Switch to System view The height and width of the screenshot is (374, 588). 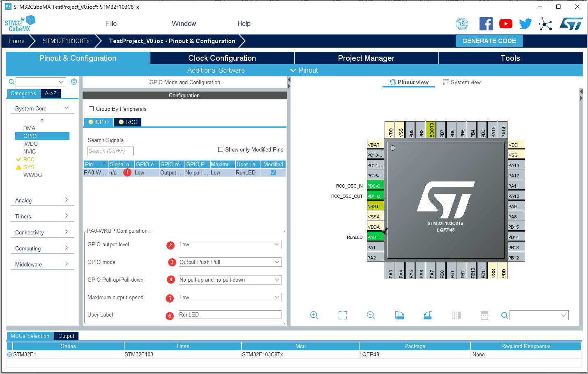coord(461,82)
